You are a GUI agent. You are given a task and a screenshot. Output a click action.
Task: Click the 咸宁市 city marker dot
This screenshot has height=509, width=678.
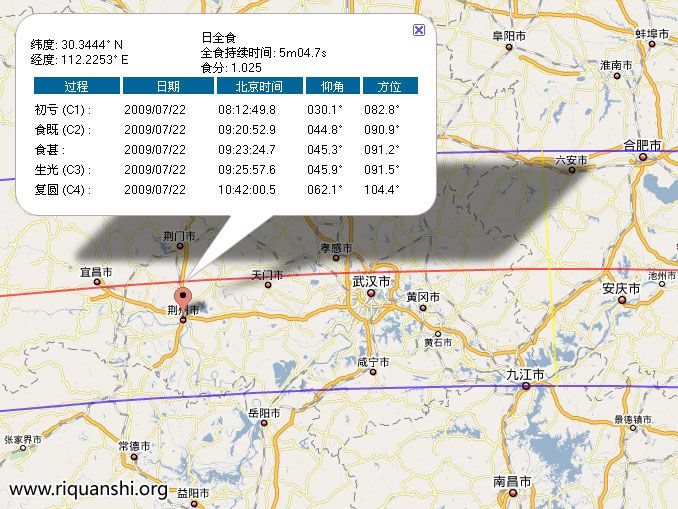coord(373,372)
